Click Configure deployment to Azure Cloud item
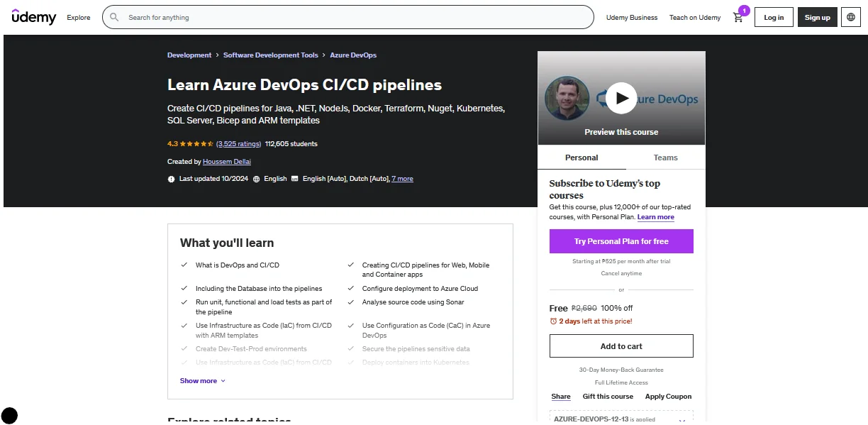The height and width of the screenshot is (425, 868). click(420, 289)
